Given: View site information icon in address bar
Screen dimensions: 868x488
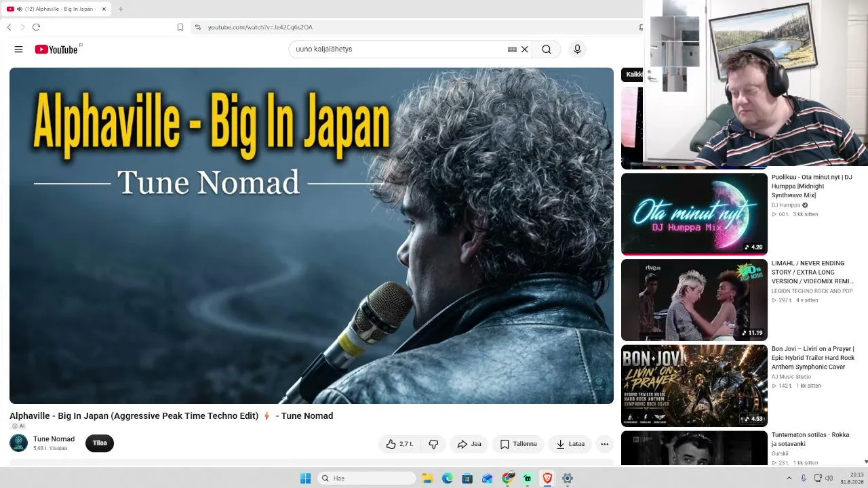Looking at the screenshot, I should click(197, 27).
